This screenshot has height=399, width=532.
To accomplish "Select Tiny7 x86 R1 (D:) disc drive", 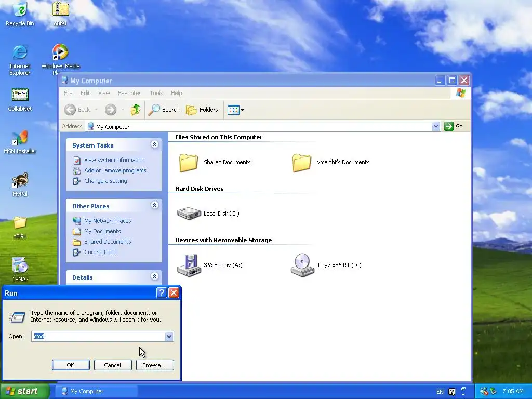I will pyautogui.click(x=326, y=265).
